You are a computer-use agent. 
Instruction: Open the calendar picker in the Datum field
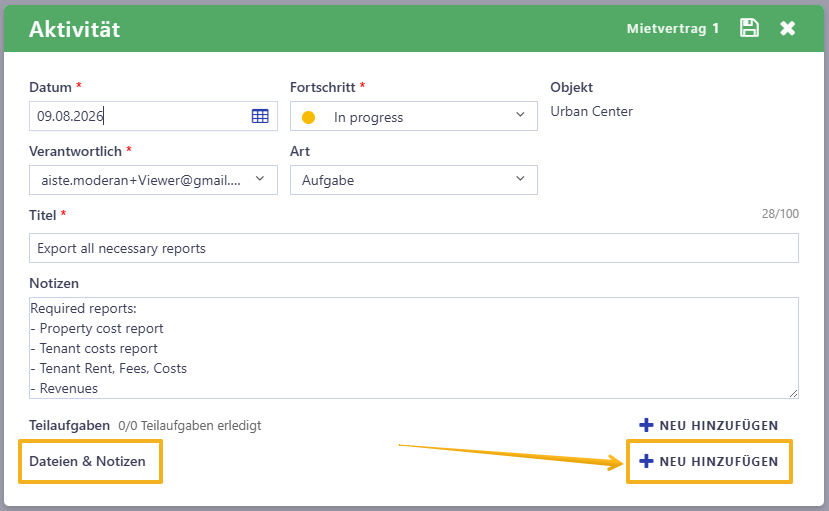click(260, 116)
